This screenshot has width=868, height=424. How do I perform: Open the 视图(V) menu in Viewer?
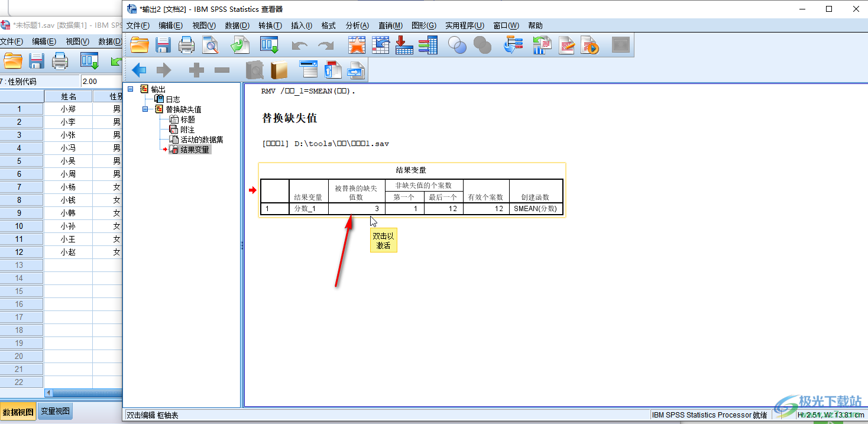coord(204,25)
